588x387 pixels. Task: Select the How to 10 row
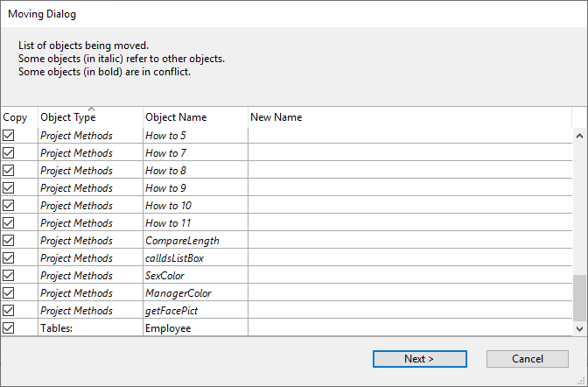168,206
